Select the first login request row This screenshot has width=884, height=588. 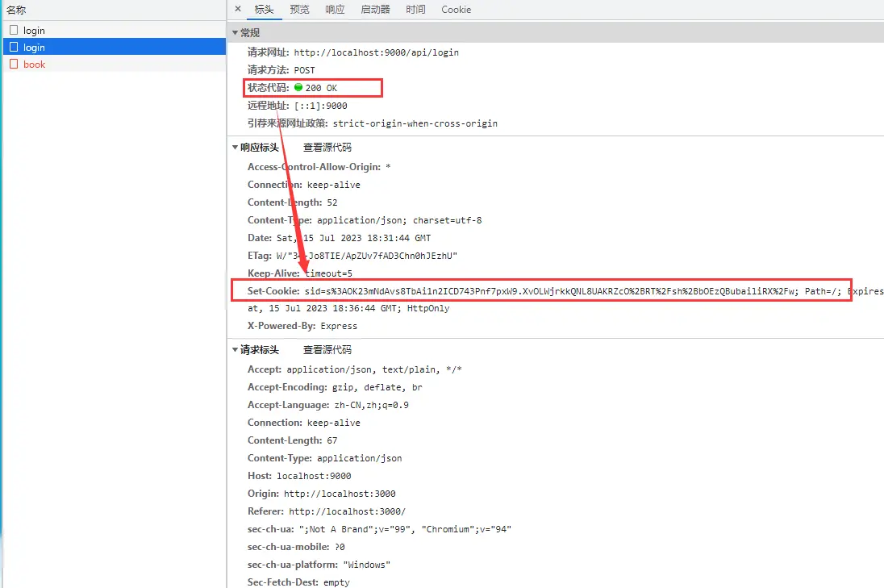(x=115, y=31)
